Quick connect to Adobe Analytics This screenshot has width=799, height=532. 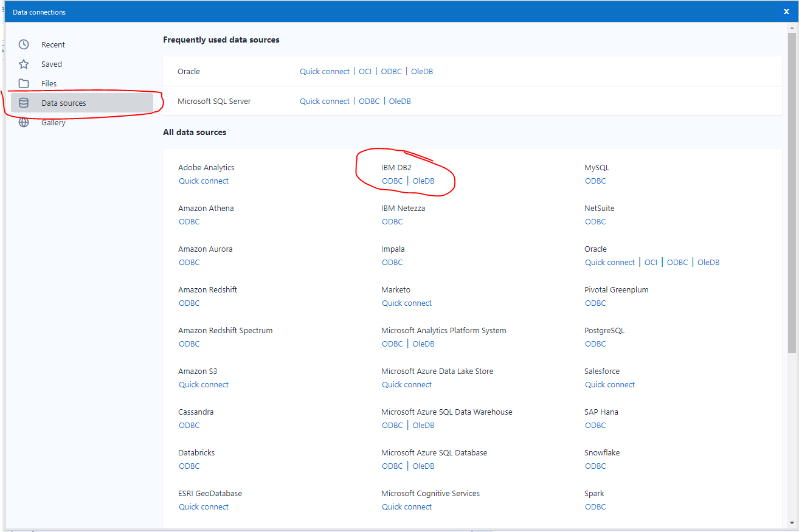coord(204,181)
